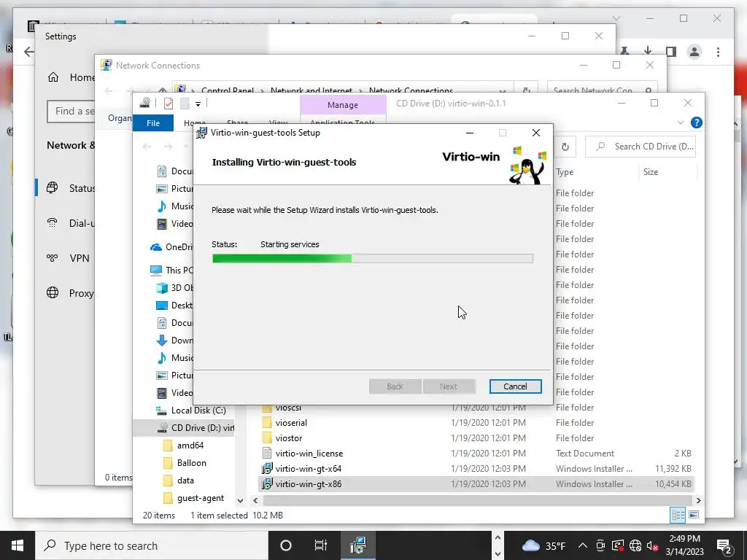Open the File tab in CD Drive Explorer
747x560 pixels.
tap(153, 122)
